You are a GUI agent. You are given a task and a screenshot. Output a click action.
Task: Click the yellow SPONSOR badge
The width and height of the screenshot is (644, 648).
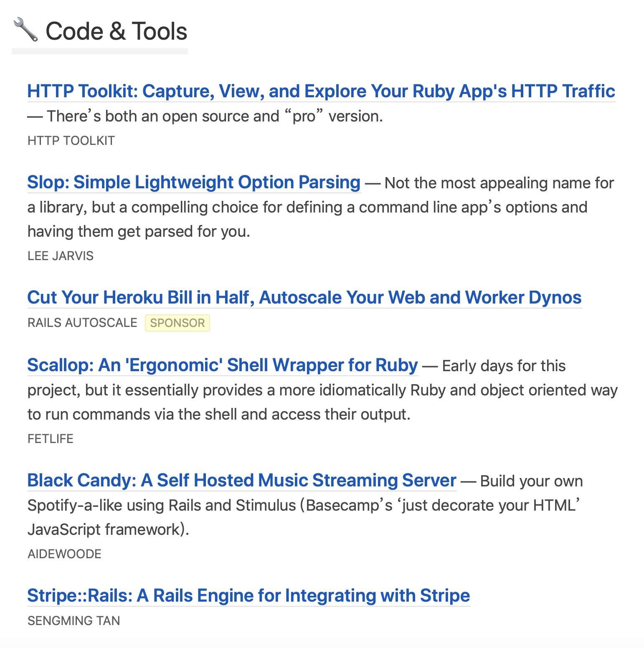tap(177, 323)
